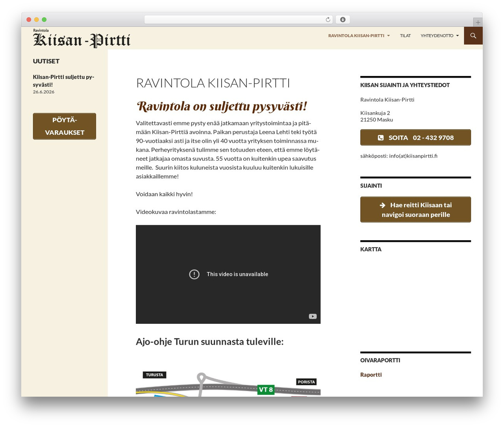Click the arrow icon in Hae reitti button
Viewport: 504px width, 427px height.
[382, 205]
